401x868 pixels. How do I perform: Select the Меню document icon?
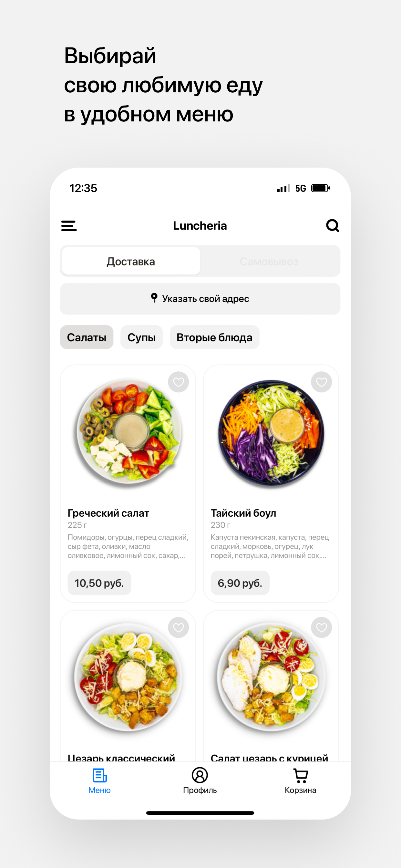100,775
